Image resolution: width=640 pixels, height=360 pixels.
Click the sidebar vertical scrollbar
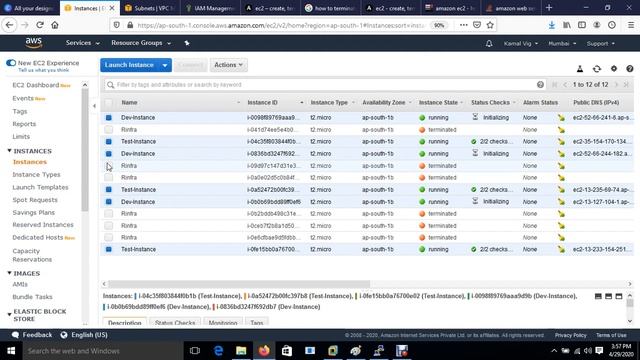click(x=85, y=150)
